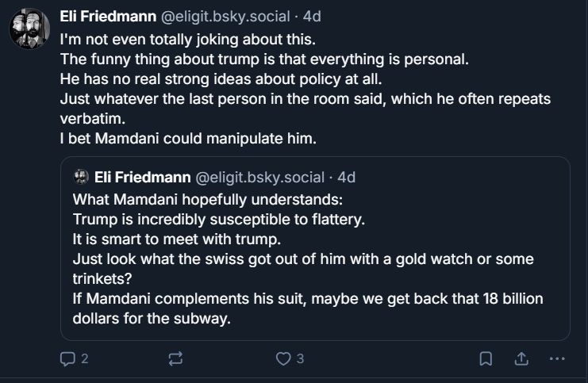The image size is (588, 383).
Task: Click the reply count number 2
Action: (84, 359)
